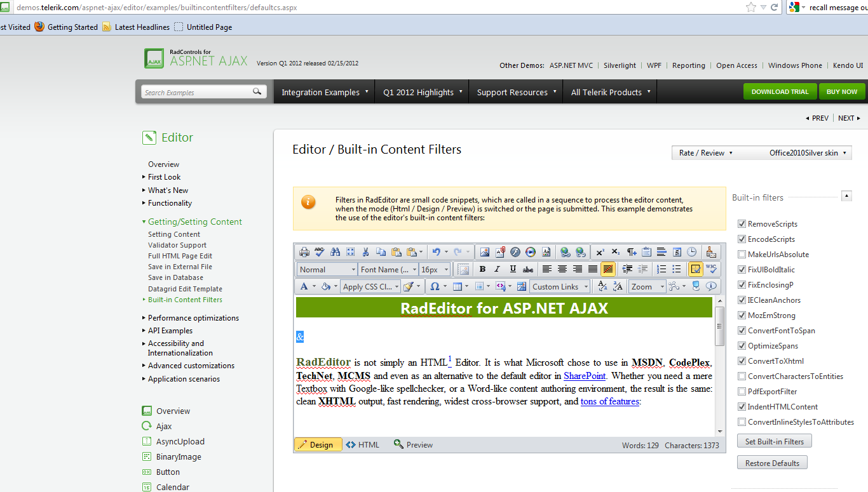
Task: Toggle italic formatting
Action: tap(498, 269)
